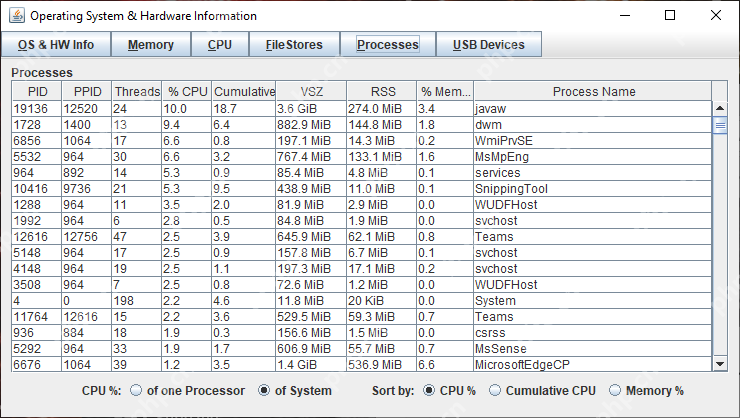This screenshot has width=740, height=418.
Task: Click the PID column header
Action: pyautogui.click(x=37, y=92)
